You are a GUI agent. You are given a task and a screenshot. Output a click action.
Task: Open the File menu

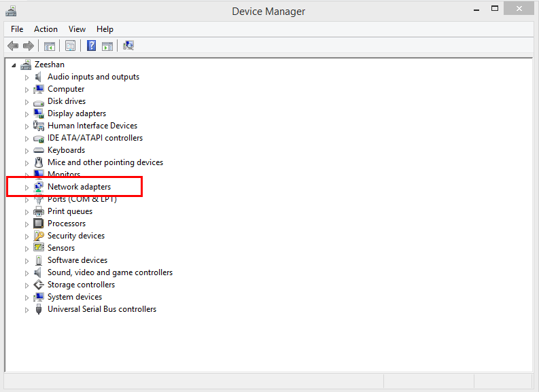[x=17, y=29]
